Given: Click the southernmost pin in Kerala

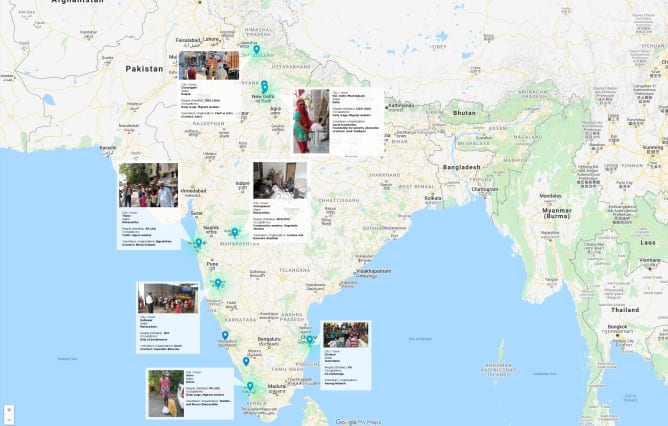Looking at the screenshot, I should click(x=250, y=386).
